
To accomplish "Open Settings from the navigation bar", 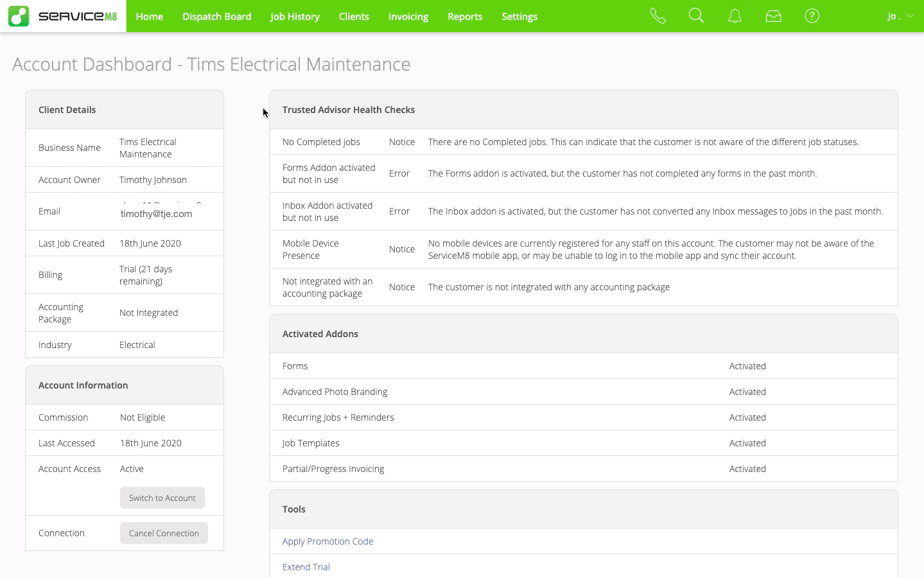I will click(519, 17).
